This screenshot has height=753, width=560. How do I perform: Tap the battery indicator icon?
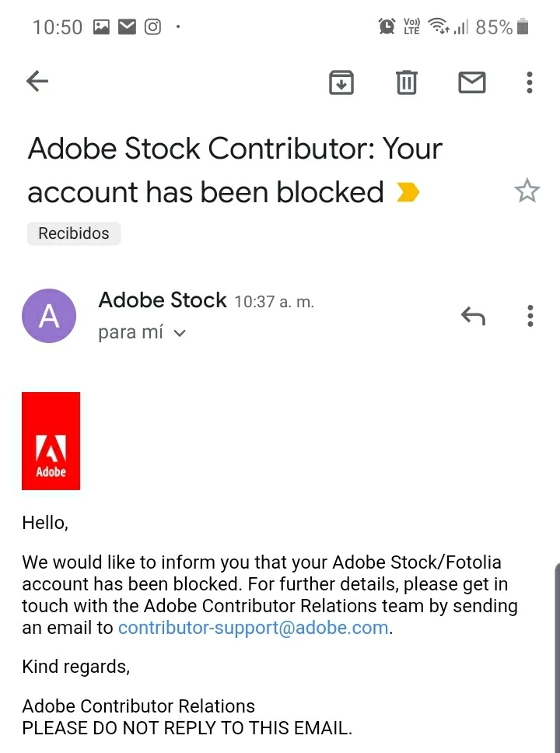coord(523,28)
